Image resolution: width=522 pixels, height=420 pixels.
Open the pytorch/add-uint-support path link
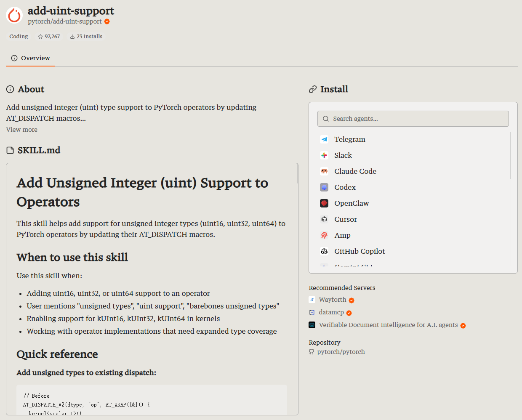point(65,21)
